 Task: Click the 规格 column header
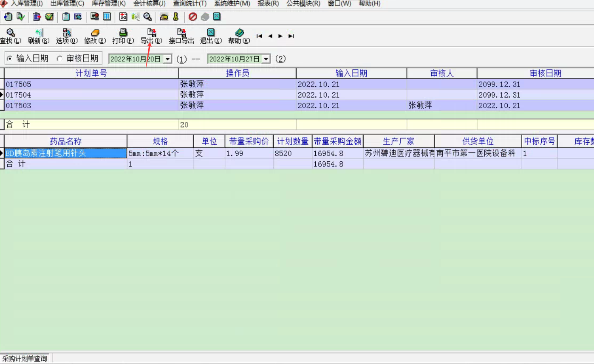coord(161,141)
